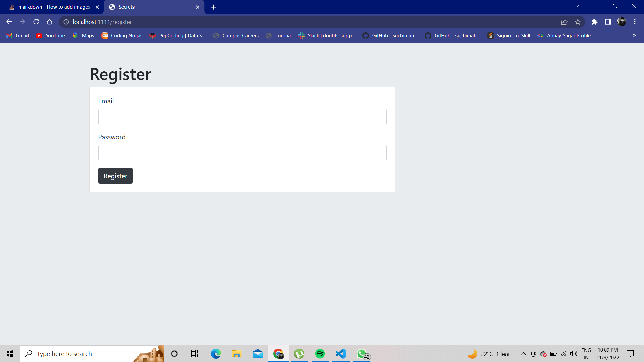Open the Maps bookmark
This screenshot has height=362, width=644.
point(83,36)
